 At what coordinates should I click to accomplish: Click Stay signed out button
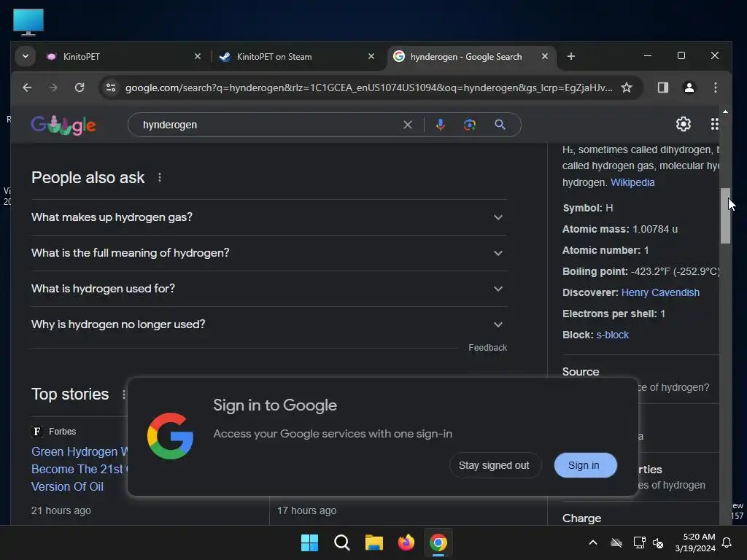[494, 465]
